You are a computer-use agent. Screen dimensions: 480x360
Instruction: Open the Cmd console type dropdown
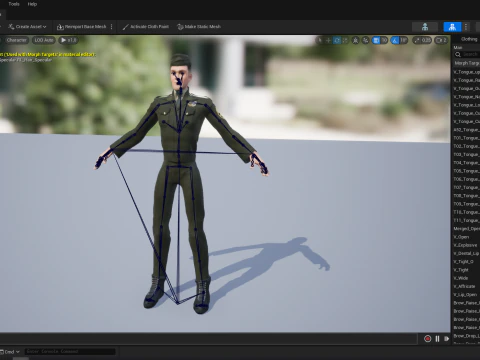tap(10, 352)
